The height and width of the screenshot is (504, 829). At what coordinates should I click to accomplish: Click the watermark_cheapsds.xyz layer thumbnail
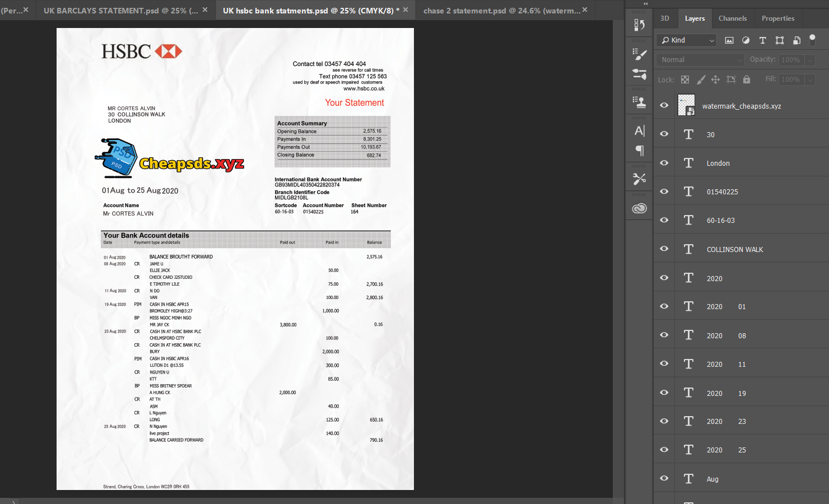pos(686,105)
